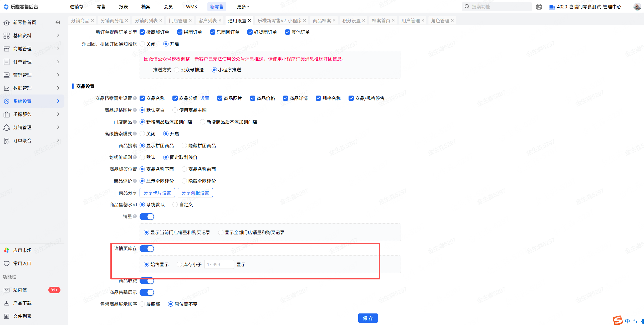Toggle the 详情页库存 switch off
Viewport: 644px width, 325px height.
pos(147,248)
